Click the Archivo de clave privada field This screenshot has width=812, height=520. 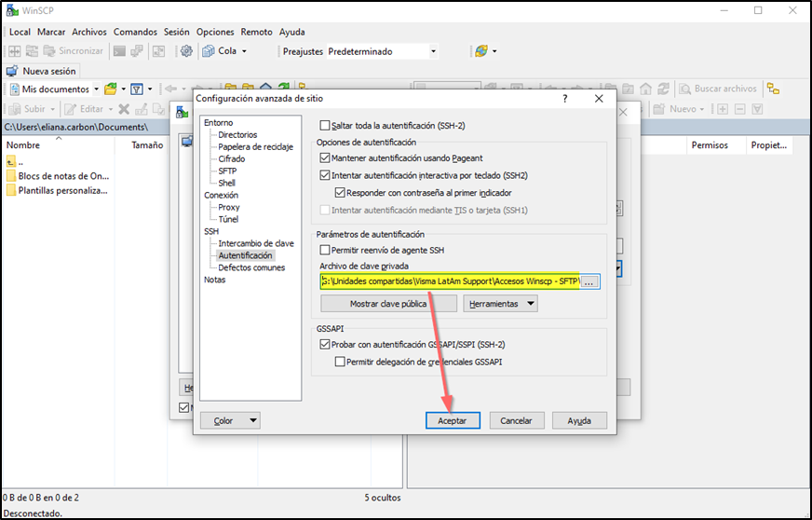tap(450, 281)
